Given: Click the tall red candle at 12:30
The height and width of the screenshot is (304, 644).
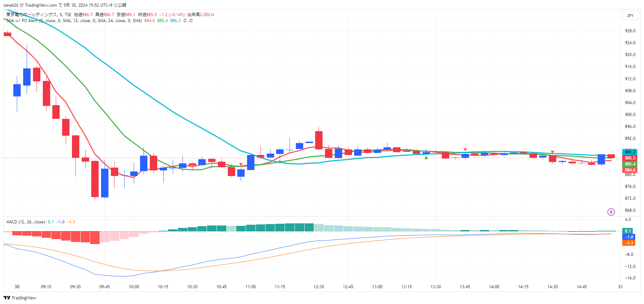Looking at the screenshot, I should [319, 140].
